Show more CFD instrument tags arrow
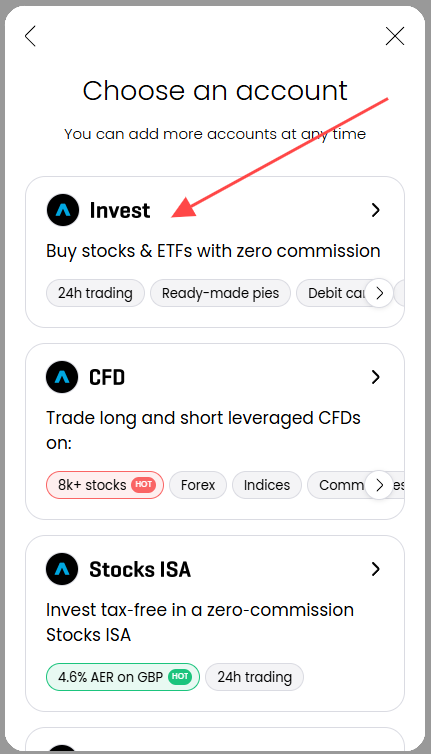The height and width of the screenshot is (754, 431). pos(380,485)
